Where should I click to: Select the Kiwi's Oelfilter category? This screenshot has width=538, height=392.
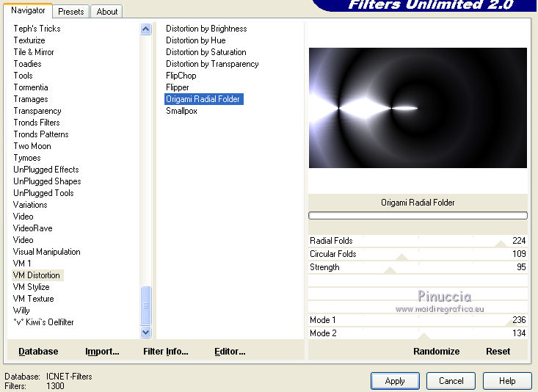coord(43,322)
